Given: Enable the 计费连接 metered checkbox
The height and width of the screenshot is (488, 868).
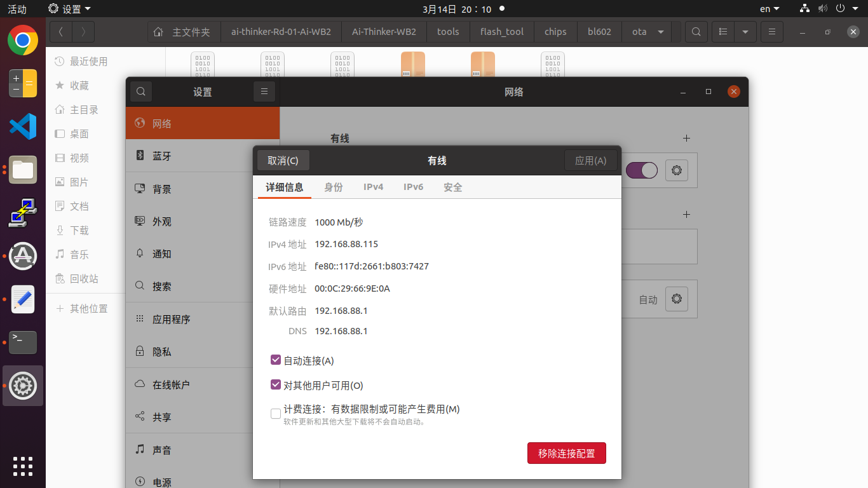Looking at the screenshot, I should click(x=276, y=414).
